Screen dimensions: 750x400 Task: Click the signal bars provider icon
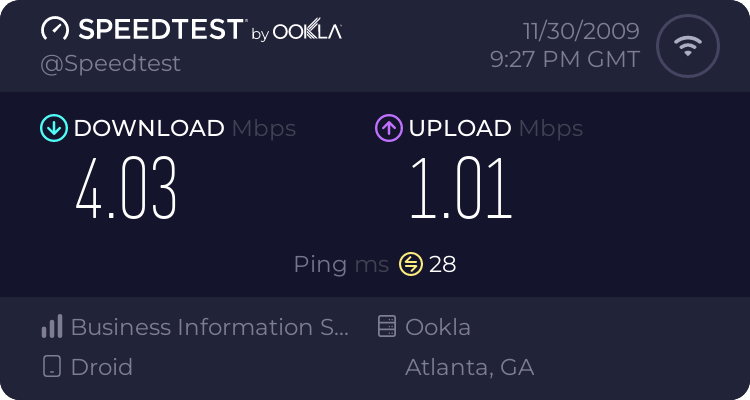pos(52,327)
